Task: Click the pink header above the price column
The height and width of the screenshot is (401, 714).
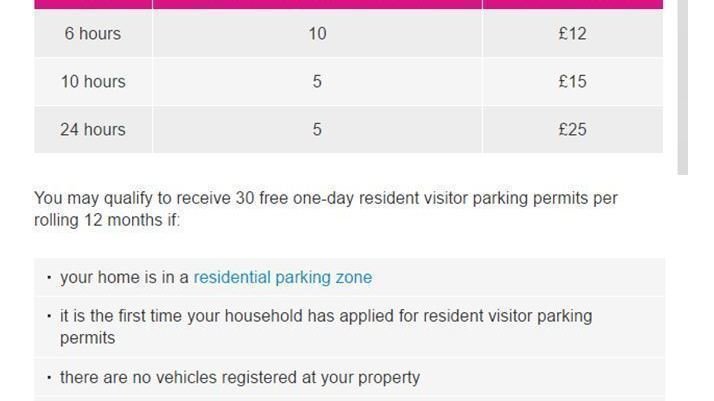Action: (x=572, y=4)
